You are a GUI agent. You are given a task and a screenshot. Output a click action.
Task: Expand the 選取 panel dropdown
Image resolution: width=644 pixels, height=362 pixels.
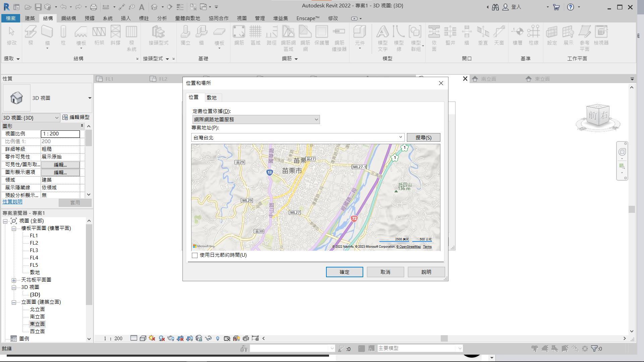click(12, 59)
